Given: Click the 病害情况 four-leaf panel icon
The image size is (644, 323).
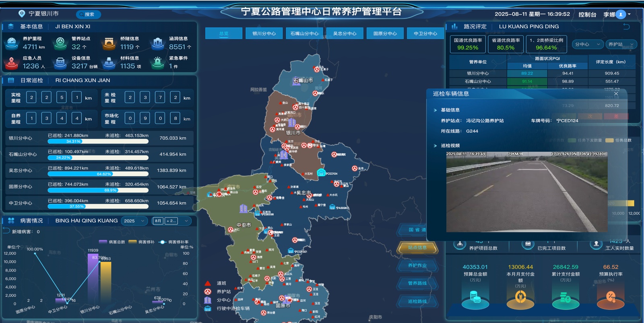Looking at the screenshot, I should coord(11,221).
